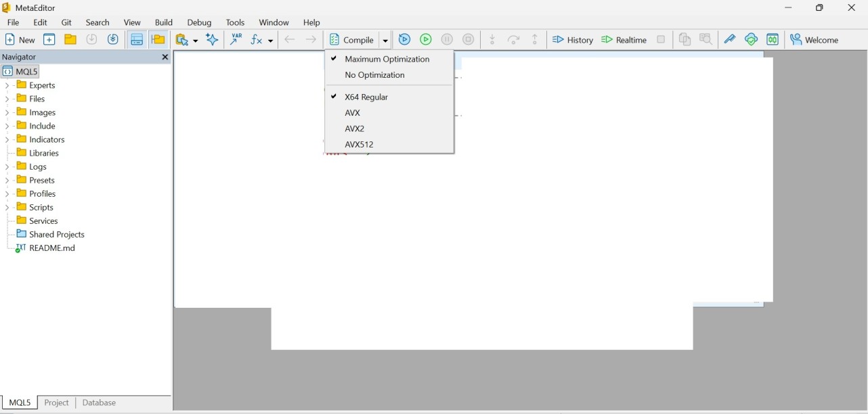Select AVX512 instruction set
Screen dimensions: 868x414
(389, 145)
